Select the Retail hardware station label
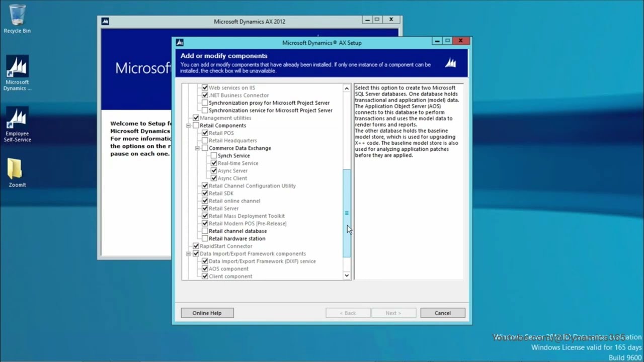This screenshot has height=362, width=644. pyautogui.click(x=237, y=239)
